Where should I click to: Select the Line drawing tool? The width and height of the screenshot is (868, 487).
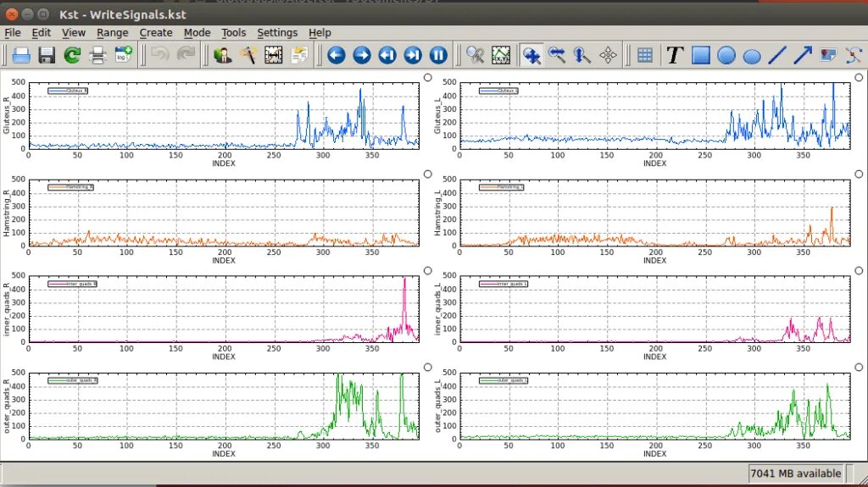pyautogui.click(x=776, y=55)
